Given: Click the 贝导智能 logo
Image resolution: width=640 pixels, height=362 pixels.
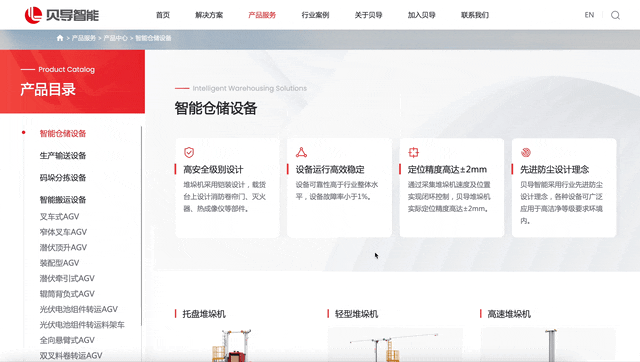Looking at the screenshot, I should pos(62,15).
